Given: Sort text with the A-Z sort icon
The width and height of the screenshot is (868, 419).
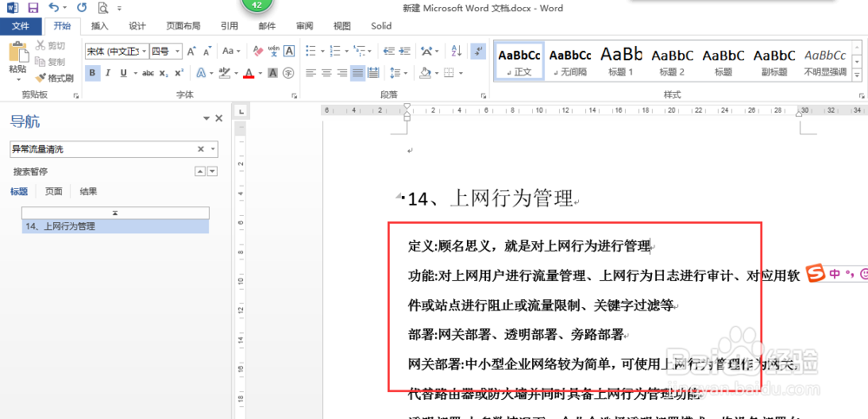Looking at the screenshot, I should (x=457, y=51).
